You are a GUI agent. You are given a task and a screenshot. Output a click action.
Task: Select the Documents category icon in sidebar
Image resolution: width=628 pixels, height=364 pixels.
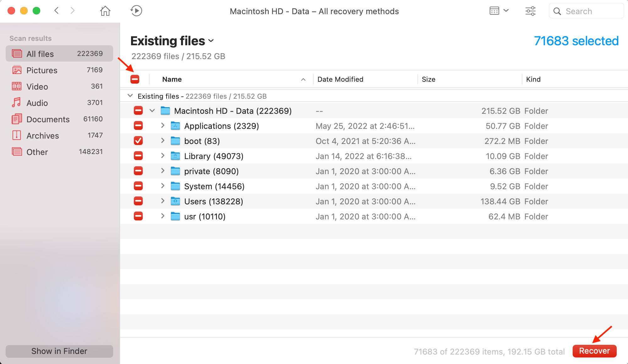coord(16,119)
